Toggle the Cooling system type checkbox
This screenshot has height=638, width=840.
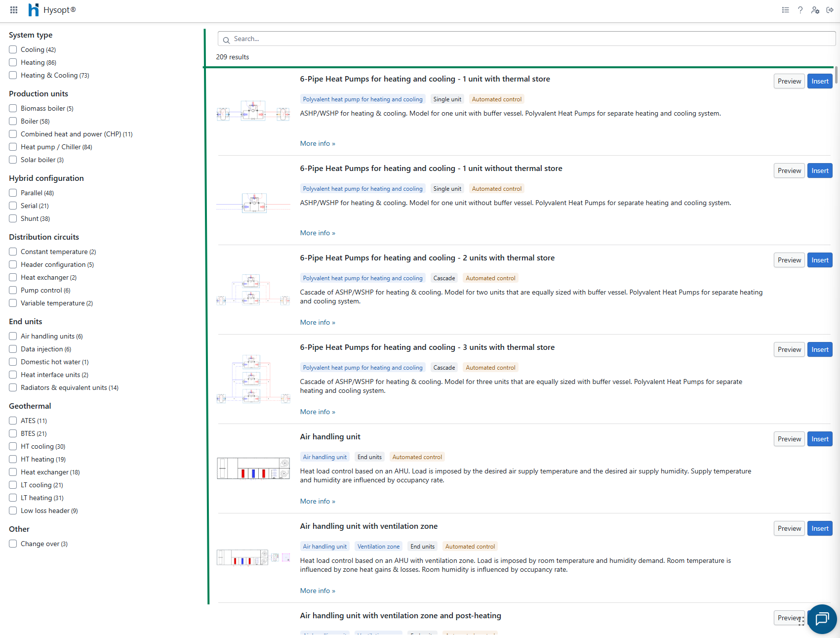13,49
